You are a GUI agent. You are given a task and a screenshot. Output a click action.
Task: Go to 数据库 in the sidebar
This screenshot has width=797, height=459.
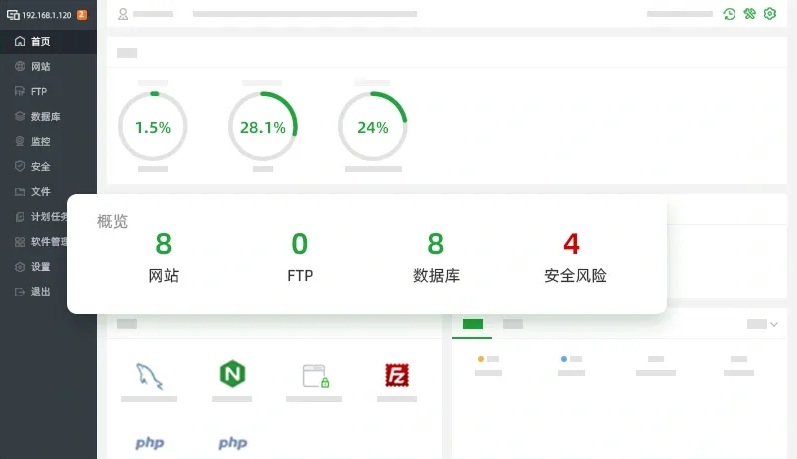coord(45,117)
